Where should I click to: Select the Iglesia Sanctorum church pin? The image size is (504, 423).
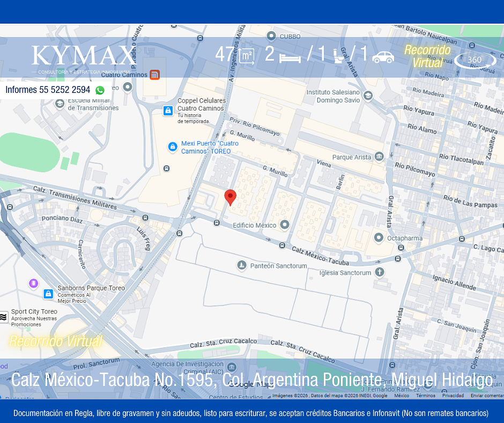coord(380,272)
